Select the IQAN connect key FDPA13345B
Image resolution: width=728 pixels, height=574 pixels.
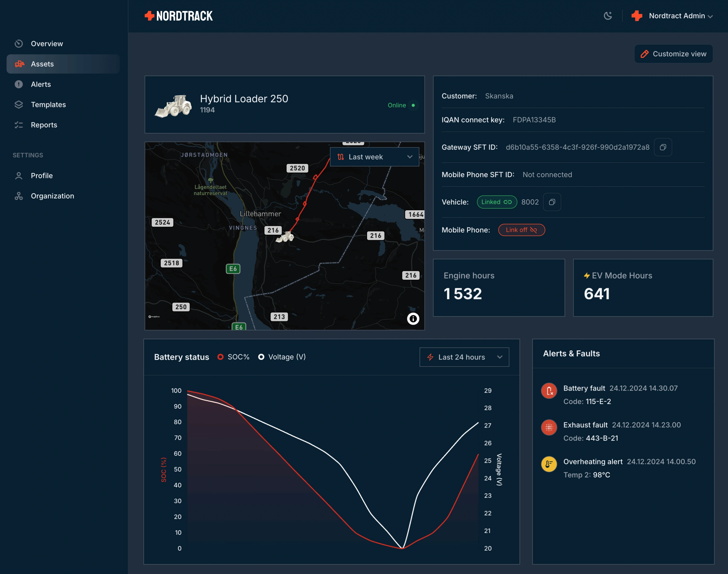click(534, 120)
